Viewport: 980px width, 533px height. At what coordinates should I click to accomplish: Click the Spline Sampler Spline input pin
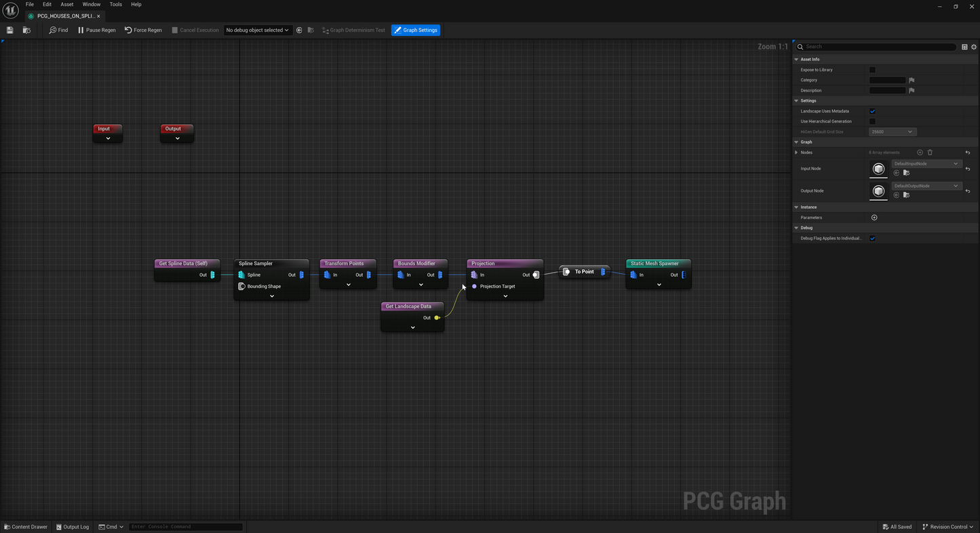(x=241, y=275)
